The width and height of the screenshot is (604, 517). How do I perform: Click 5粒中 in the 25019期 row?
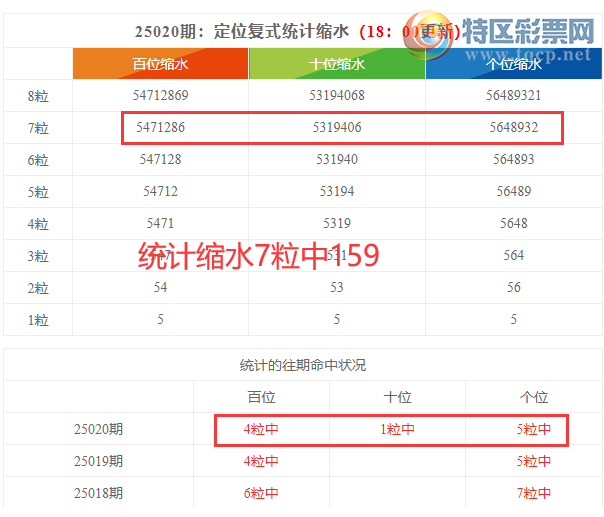534,461
